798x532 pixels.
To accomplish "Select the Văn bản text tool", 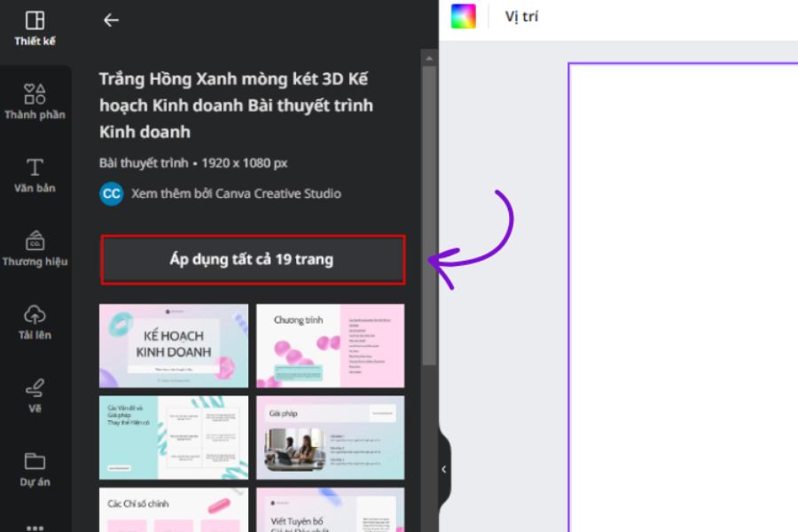I will click(x=35, y=175).
